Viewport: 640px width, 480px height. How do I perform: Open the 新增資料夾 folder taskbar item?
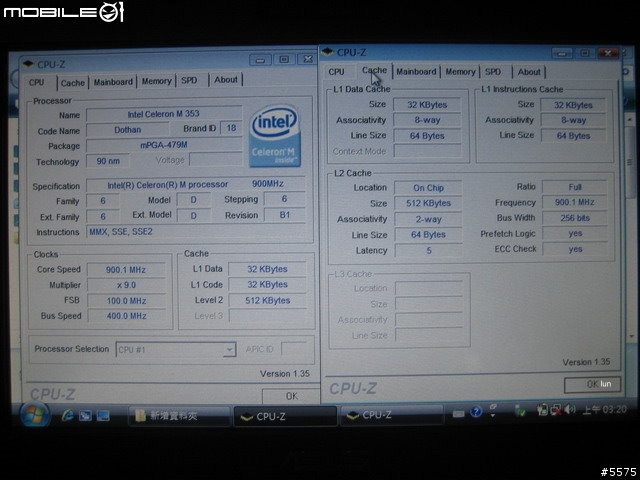click(180, 416)
